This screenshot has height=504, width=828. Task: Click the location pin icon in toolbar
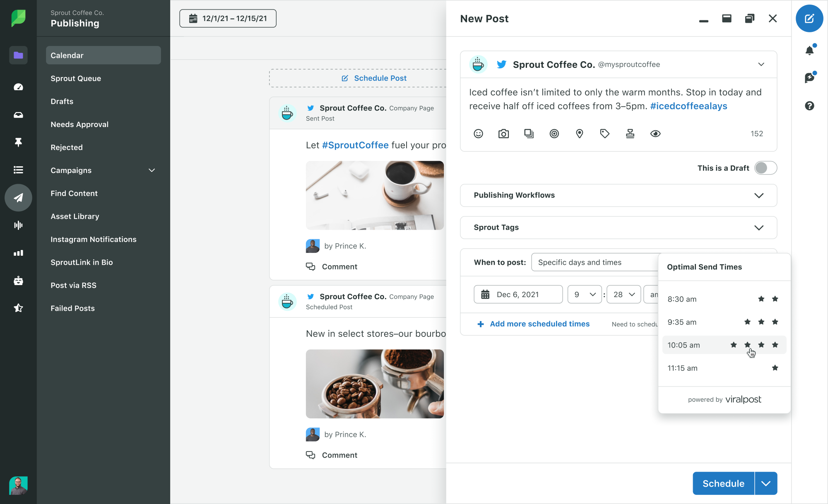pyautogui.click(x=580, y=134)
